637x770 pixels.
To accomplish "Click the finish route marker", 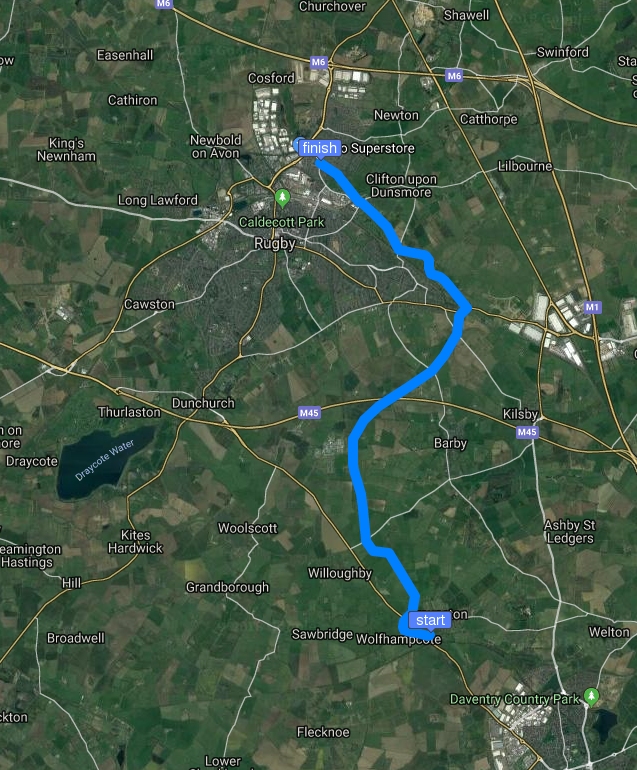I will (x=319, y=148).
